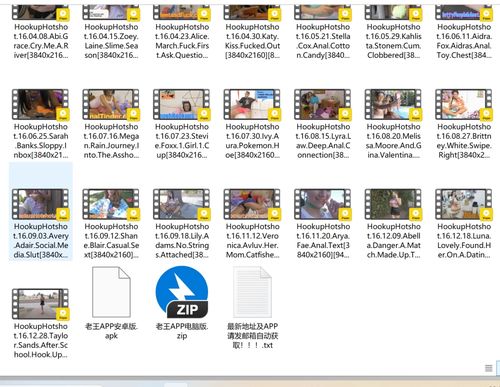500x387 pixels.
Task: Click thumbnail of the 16.12.18 video
Action: [464, 204]
